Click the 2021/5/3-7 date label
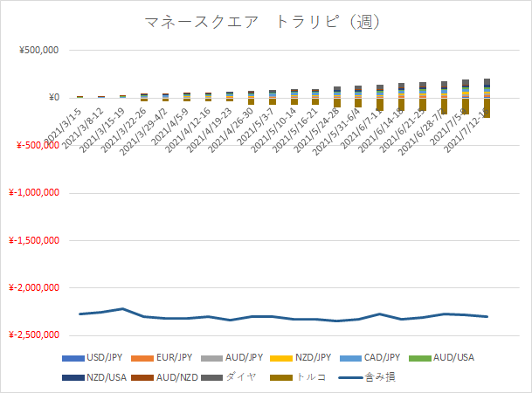This screenshot has height=393, width=532. 256,127
